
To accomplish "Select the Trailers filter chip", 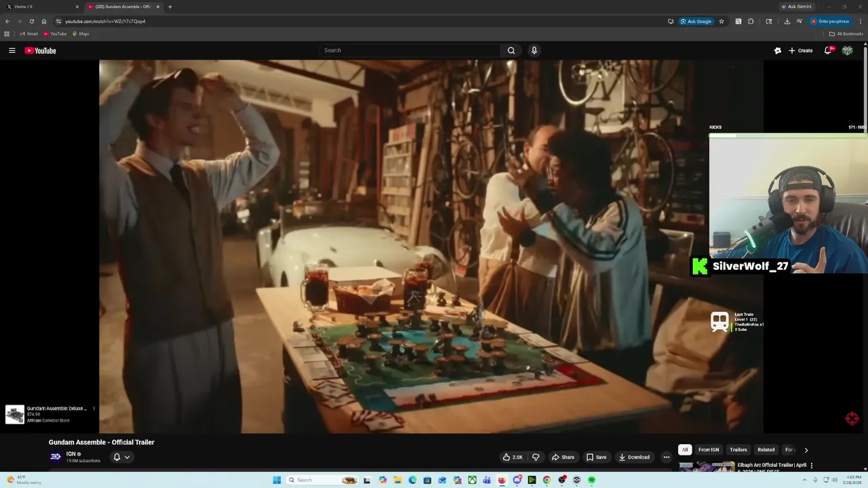I will [738, 450].
